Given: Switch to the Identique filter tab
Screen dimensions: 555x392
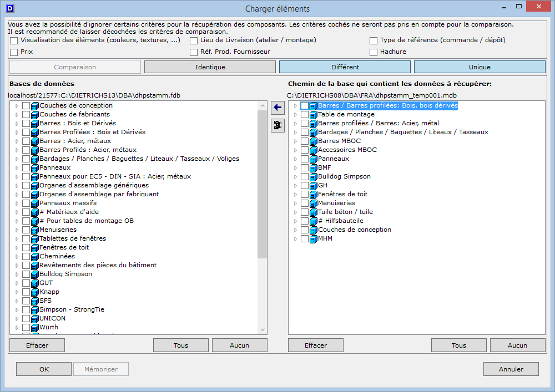Looking at the screenshot, I should pos(210,67).
